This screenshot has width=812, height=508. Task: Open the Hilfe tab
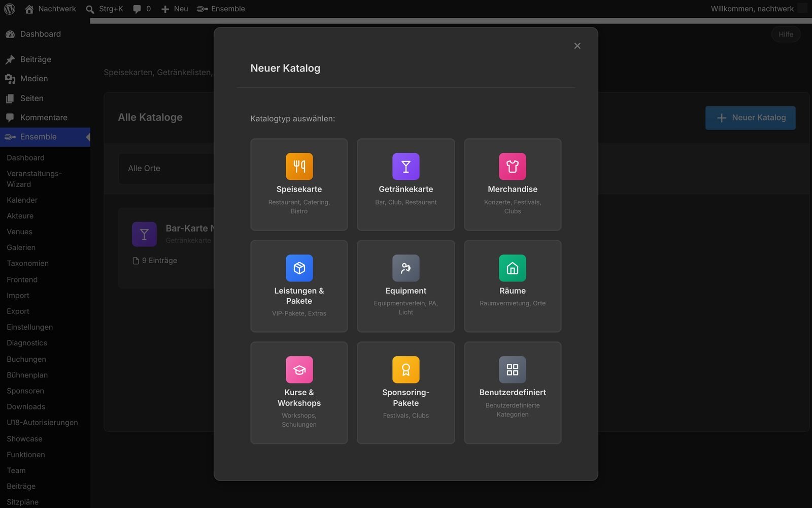(x=786, y=34)
